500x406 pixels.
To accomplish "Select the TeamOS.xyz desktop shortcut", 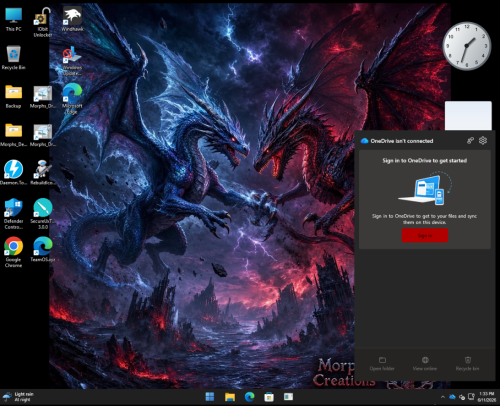I will pos(43,249).
